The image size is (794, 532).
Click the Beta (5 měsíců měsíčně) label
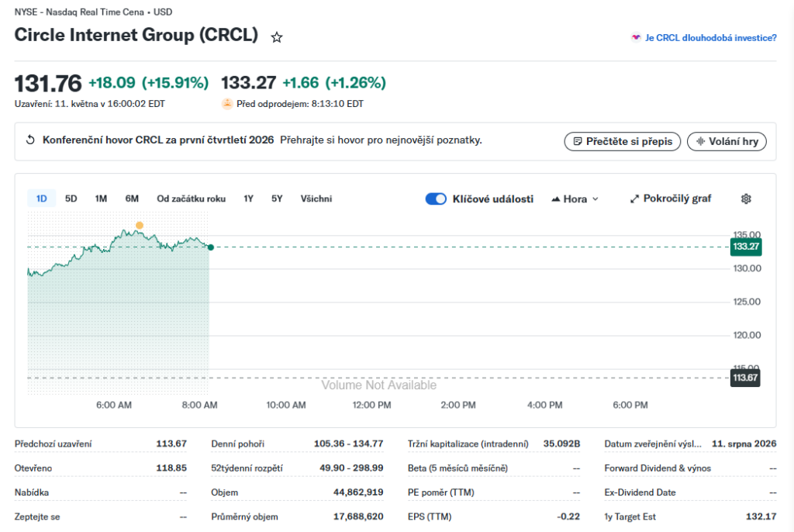[457, 468]
